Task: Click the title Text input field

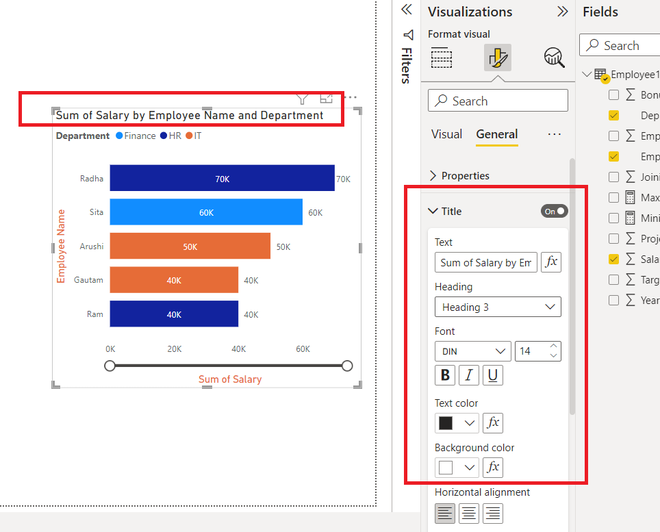Action: click(486, 263)
